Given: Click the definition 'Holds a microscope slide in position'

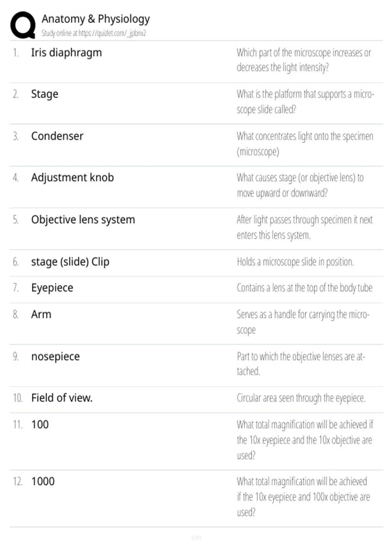Looking at the screenshot, I should coord(295,262).
